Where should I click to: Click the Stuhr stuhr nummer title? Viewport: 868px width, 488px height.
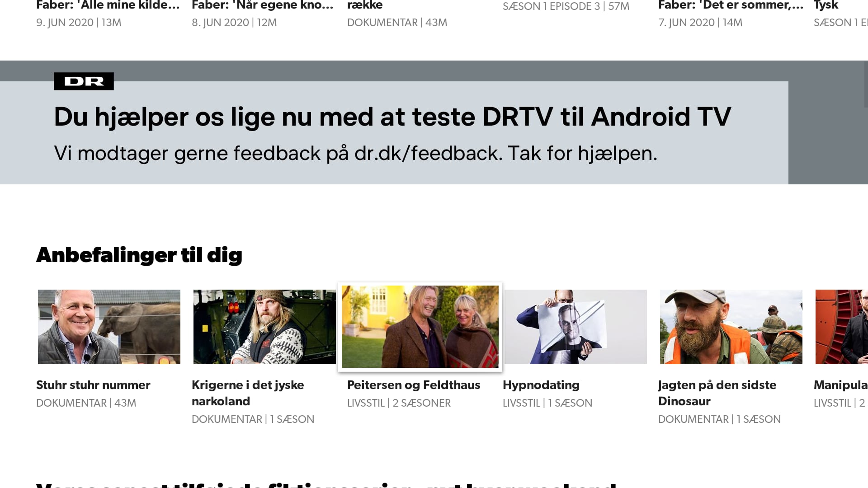click(x=93, y=385)
